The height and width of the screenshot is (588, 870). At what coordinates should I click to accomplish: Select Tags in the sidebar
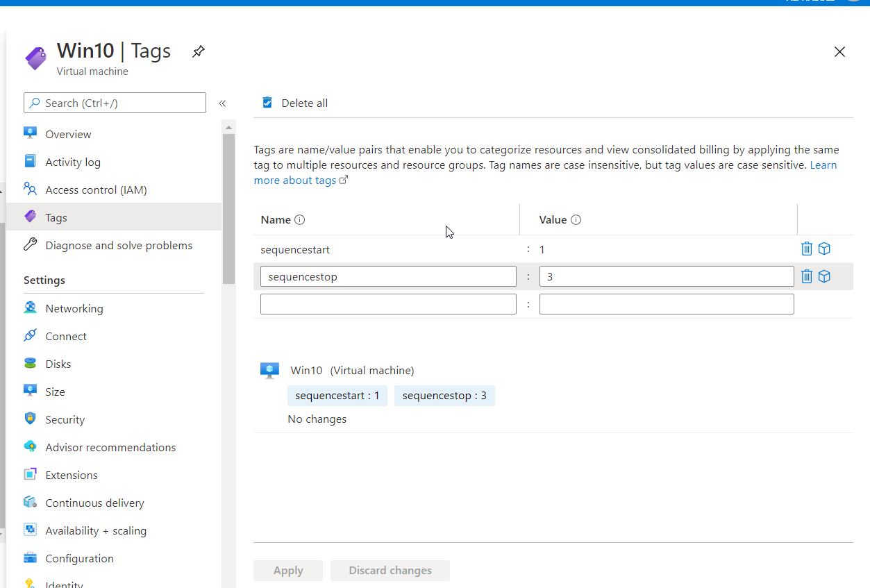click(114, 217)
